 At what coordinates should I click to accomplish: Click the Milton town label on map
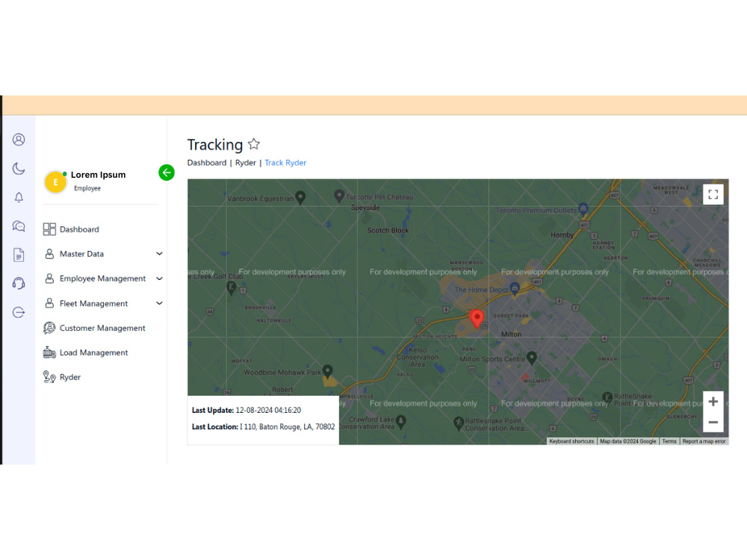click(x=511, y=335)
